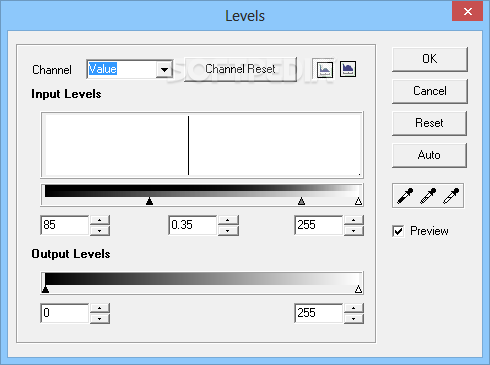Decrease the gamma 0.35 value
This screenshot has width=490, height=365.
(228, 230)
